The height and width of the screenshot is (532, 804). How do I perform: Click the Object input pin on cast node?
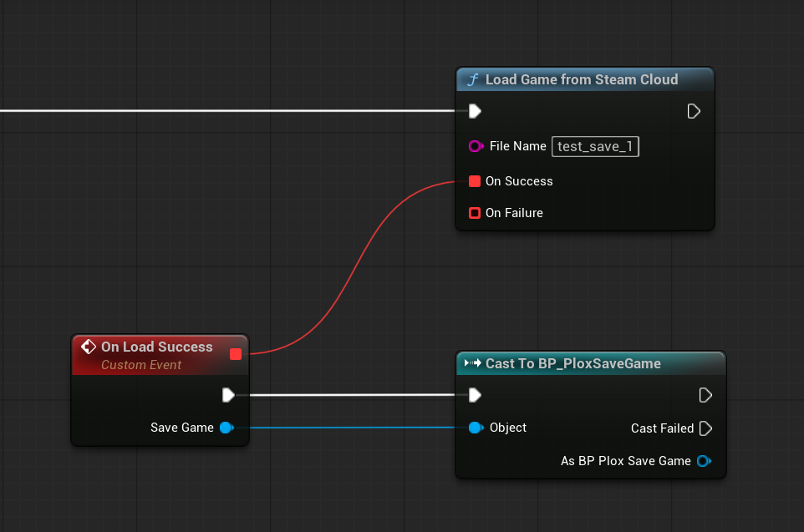pyautogui.click(x=476, y=428)
